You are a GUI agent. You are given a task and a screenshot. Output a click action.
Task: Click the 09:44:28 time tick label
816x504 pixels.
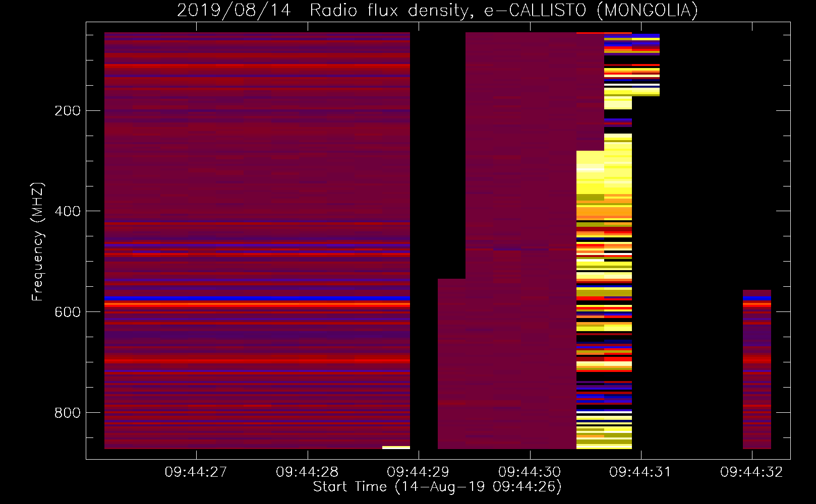point(307,472)
